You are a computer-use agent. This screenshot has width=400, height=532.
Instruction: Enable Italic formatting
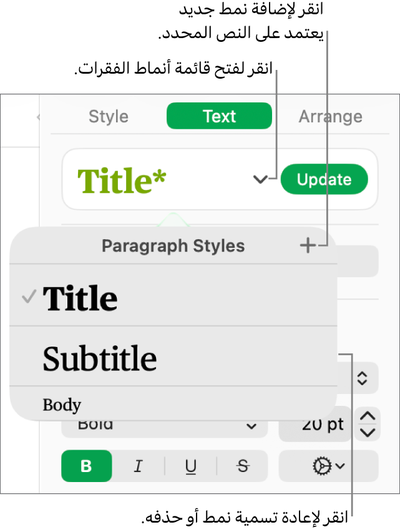(139, 466)
